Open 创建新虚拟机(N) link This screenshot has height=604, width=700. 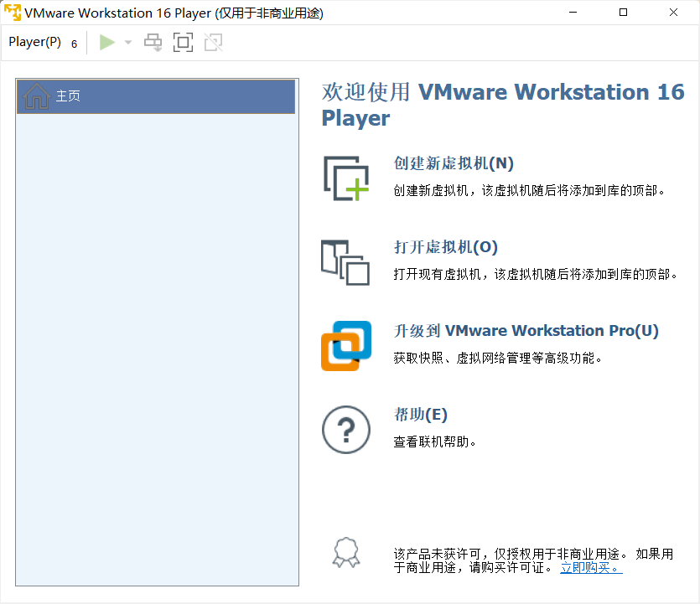click(x=454, y=163)
